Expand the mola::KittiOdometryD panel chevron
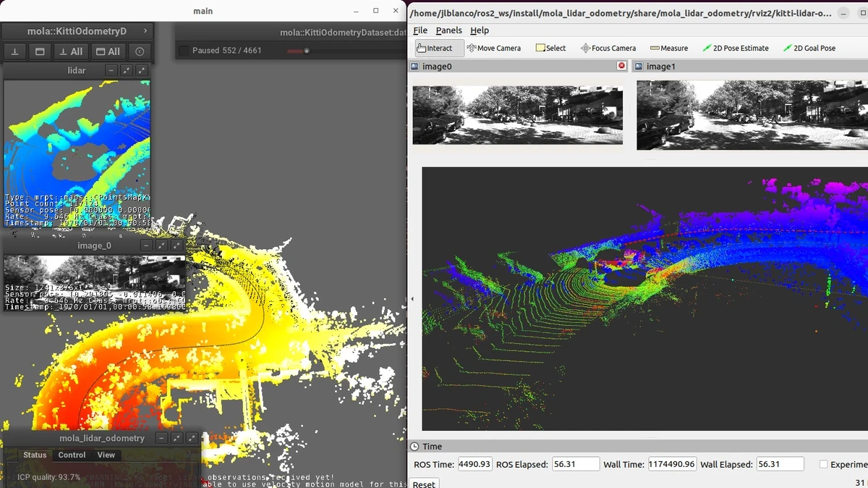Viewport: 868px width, 488px height. point(145,31)
